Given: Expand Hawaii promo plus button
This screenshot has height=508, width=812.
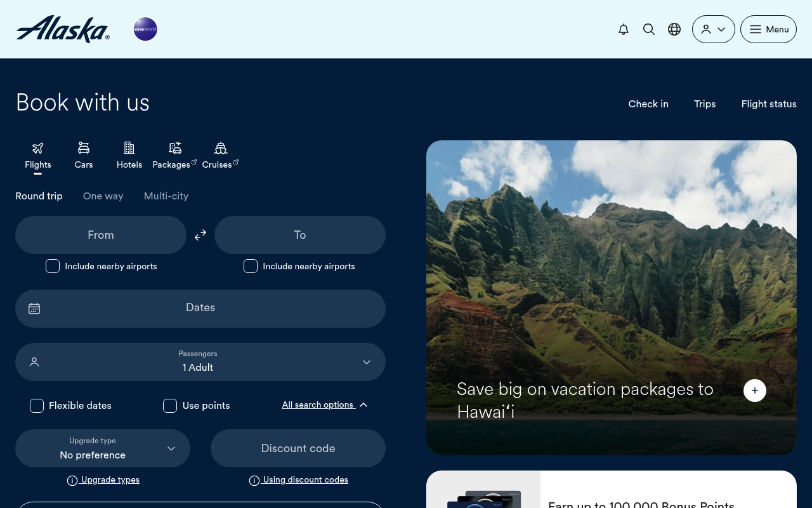Looking at the screenshot, I should (755, 391).
